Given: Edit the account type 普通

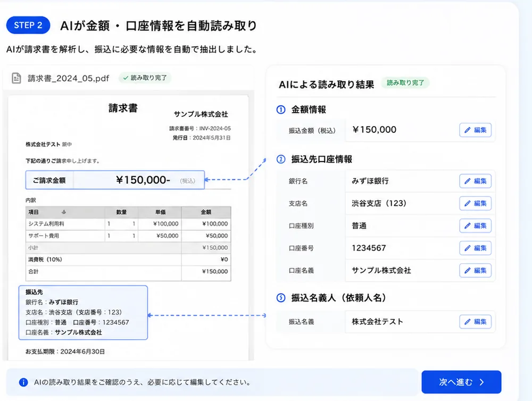Looking at the screenshot, I should [x=475, y=225].
